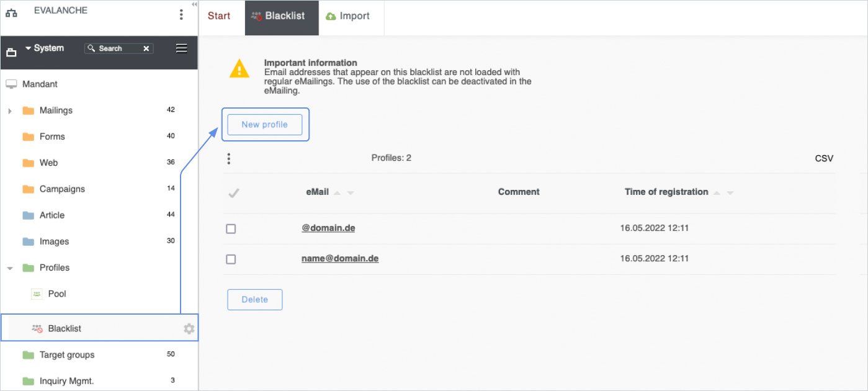
Task: Expand the Mailings folder arrow
Action: 10,111
